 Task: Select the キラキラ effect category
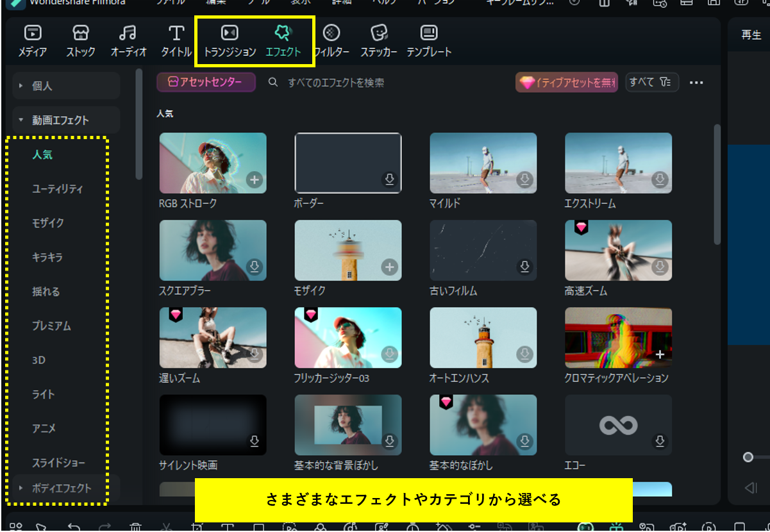coord(47,257)
